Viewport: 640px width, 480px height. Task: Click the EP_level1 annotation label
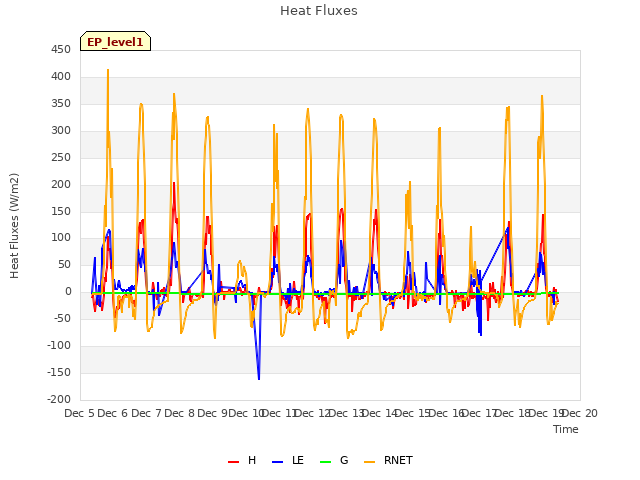pyautogui.click(x=116, y=41)
